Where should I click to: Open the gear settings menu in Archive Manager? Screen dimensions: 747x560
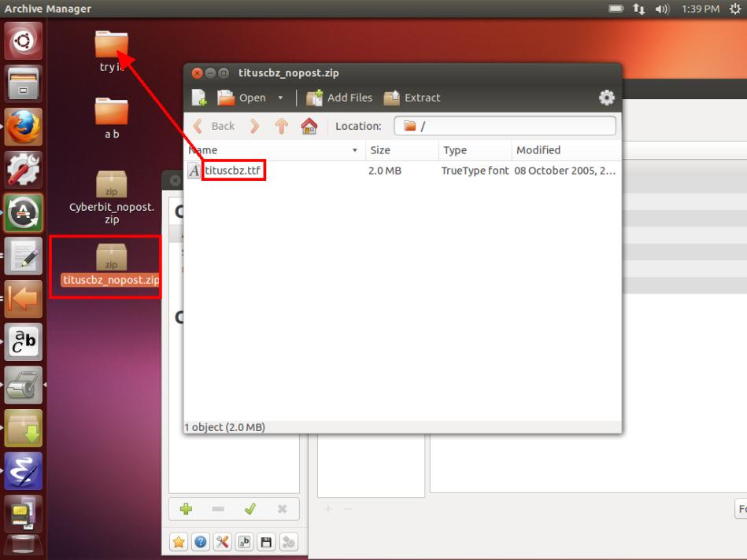point(606,98)
